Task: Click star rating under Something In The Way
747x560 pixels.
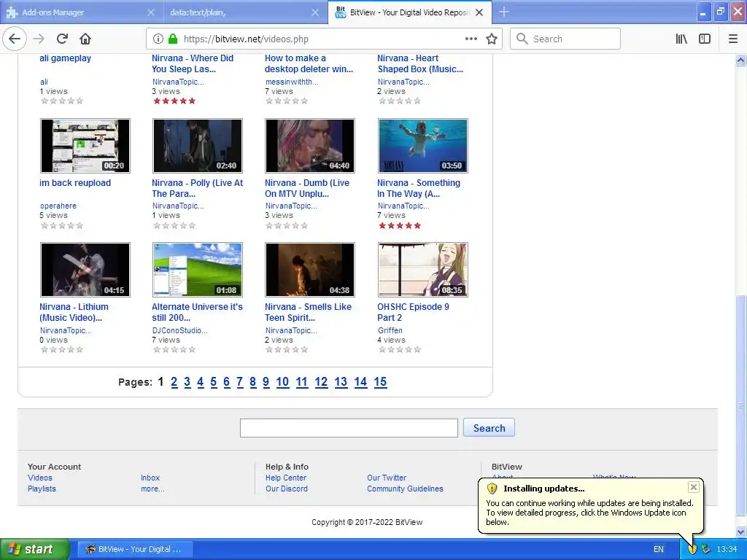Action: tap(400, 225)
